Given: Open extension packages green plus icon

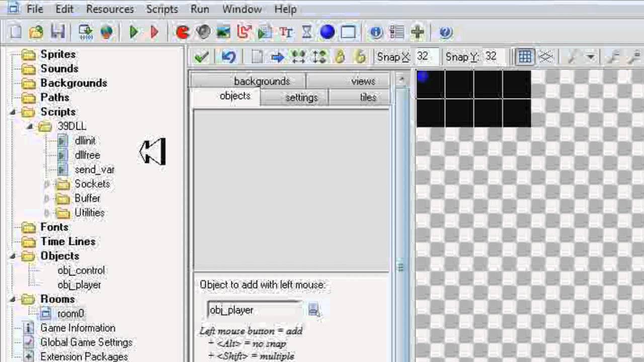Looking at the screenshot, I should coord(418,32).
